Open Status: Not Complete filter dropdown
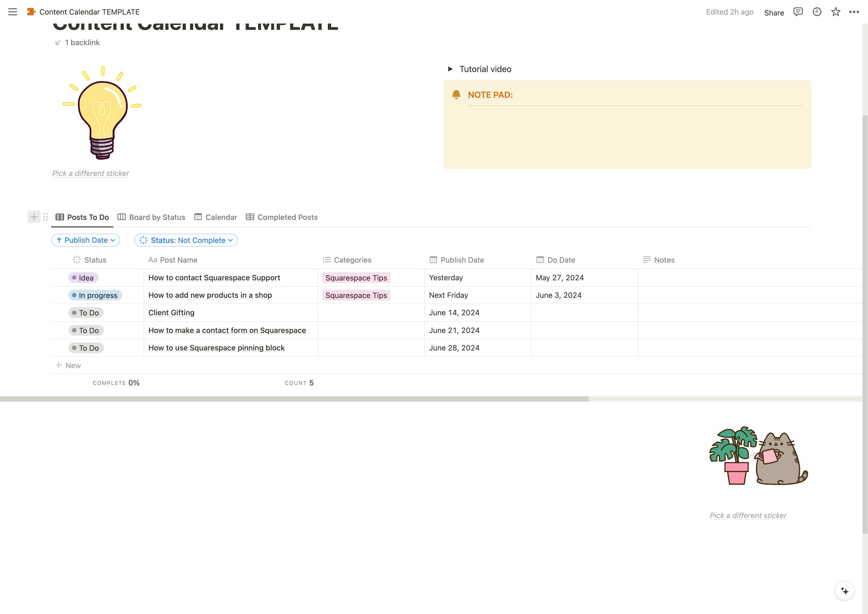The image size is (868, 614). click(186, 240)
